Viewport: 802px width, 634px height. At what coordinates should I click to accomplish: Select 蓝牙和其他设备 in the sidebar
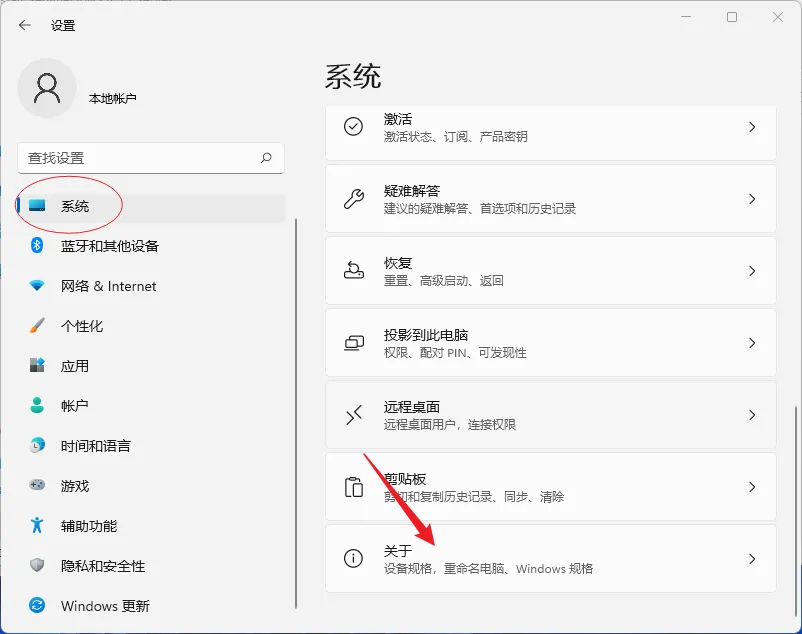pos(150,246)
